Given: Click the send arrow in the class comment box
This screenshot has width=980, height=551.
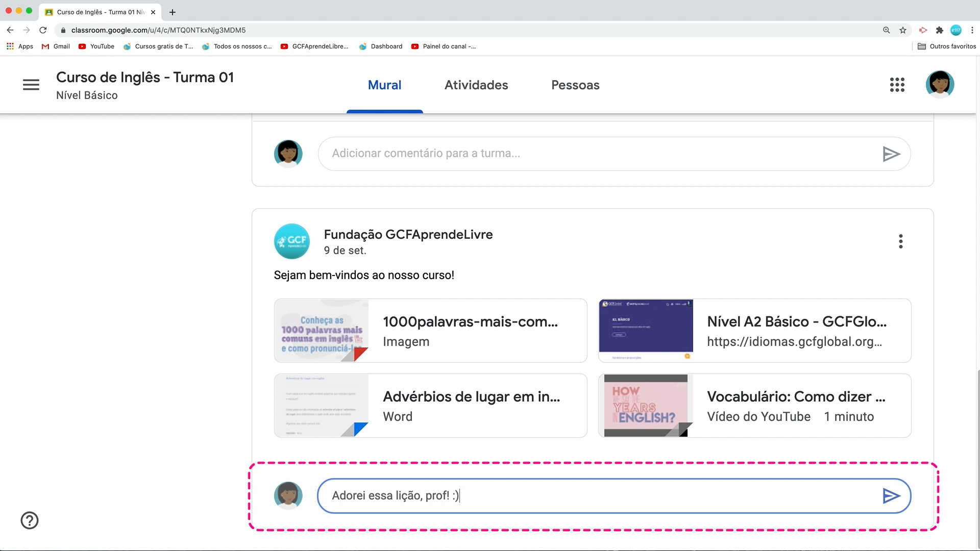Looking at the screenshot, I should coord(891,154).
